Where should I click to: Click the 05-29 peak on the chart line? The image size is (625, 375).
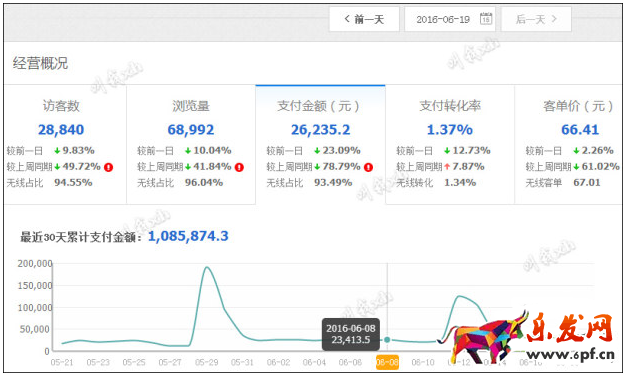point(206,267)
